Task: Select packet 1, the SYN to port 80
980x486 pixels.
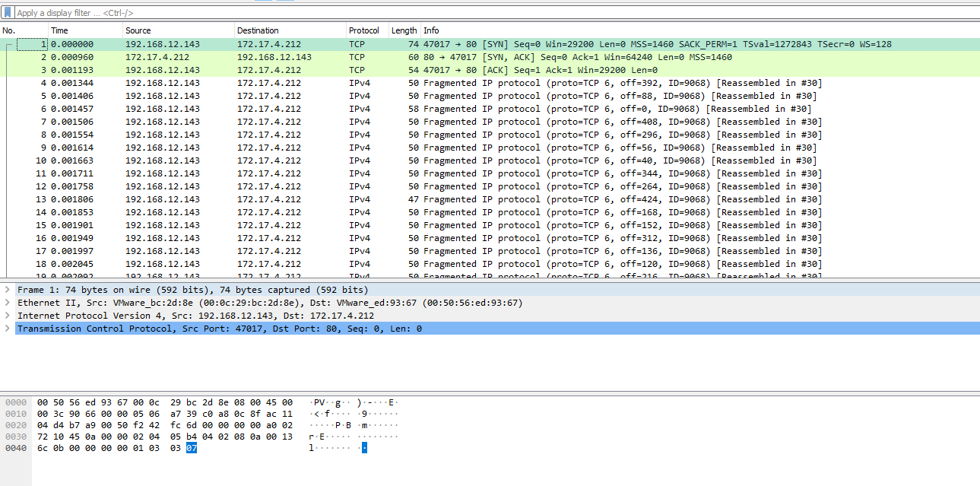Action: pos(490,44)
